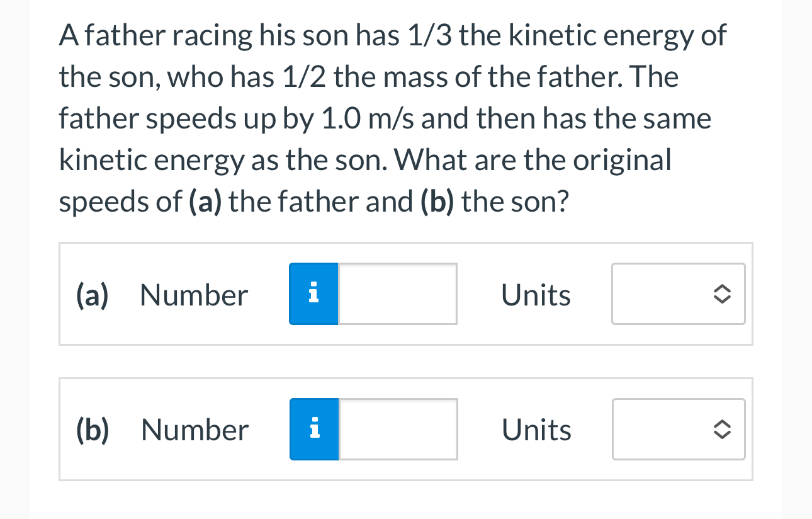Click the Number input field for part (b)
The height and width of the screenshot is (519, 812).
397,429
